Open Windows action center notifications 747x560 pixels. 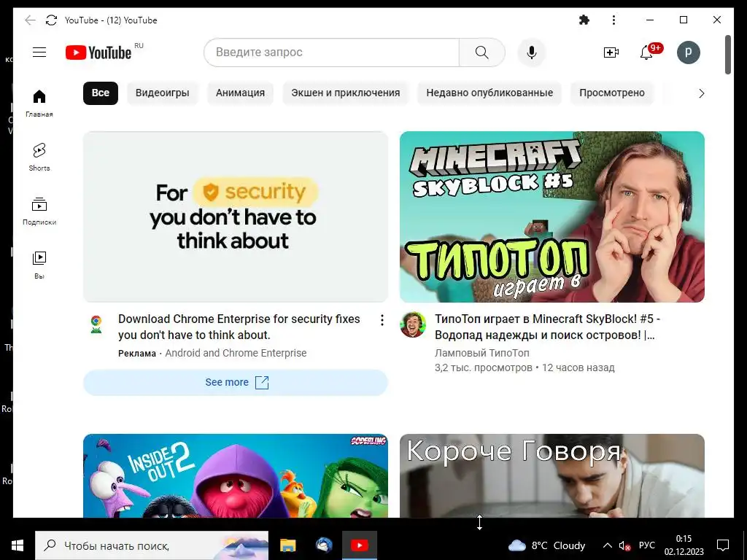[x=723, y=545]
